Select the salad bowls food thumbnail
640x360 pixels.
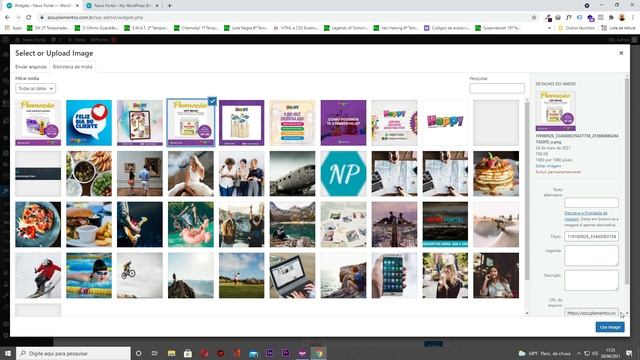tap(89, 174)
